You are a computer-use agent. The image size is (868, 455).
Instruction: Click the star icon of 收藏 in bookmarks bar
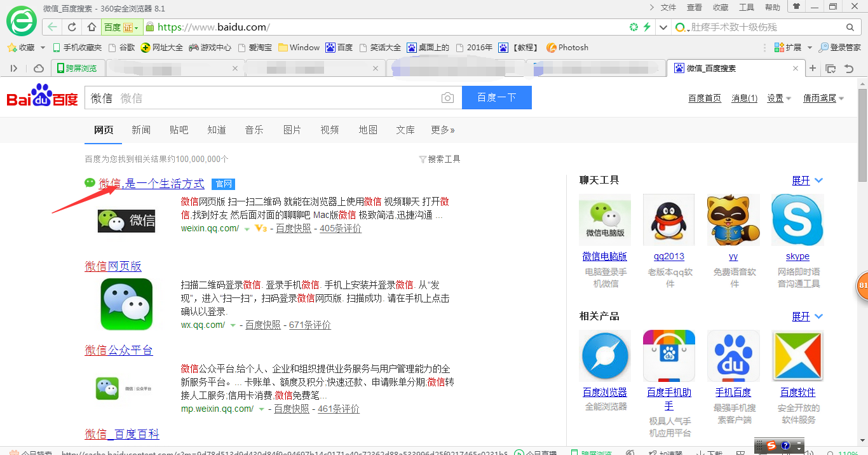pyautogui.click(x=11, y=48)
